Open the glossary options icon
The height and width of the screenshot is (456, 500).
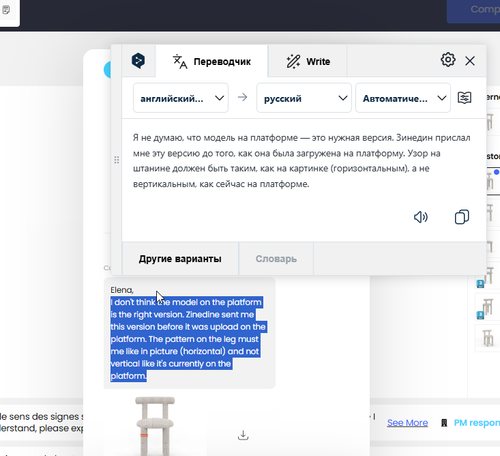pos(464,98)
